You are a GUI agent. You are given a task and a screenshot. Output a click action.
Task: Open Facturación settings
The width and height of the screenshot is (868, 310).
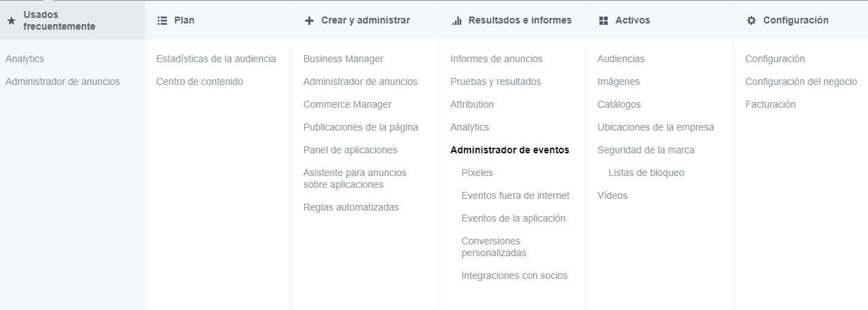771,104
